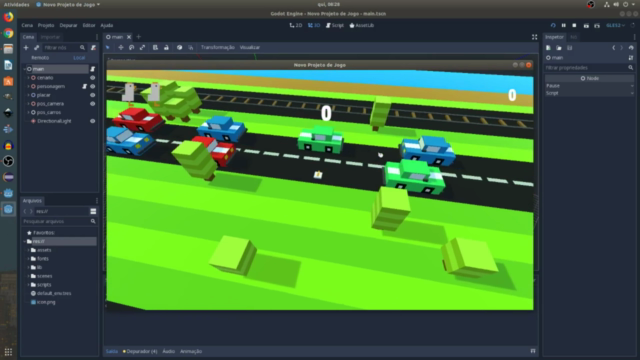Expand the fonts folder

[x=28, y=259]
